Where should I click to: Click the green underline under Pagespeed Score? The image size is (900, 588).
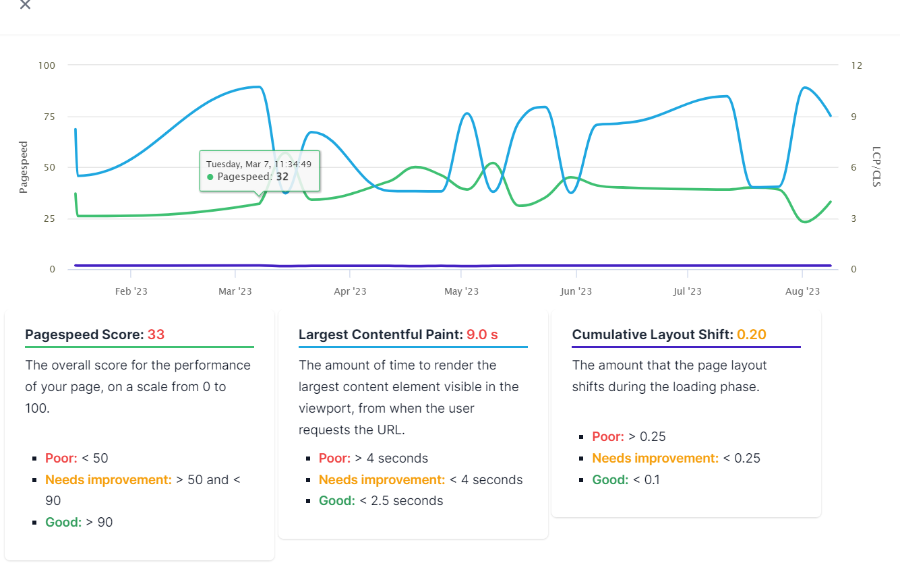click(x=140, y=347)
